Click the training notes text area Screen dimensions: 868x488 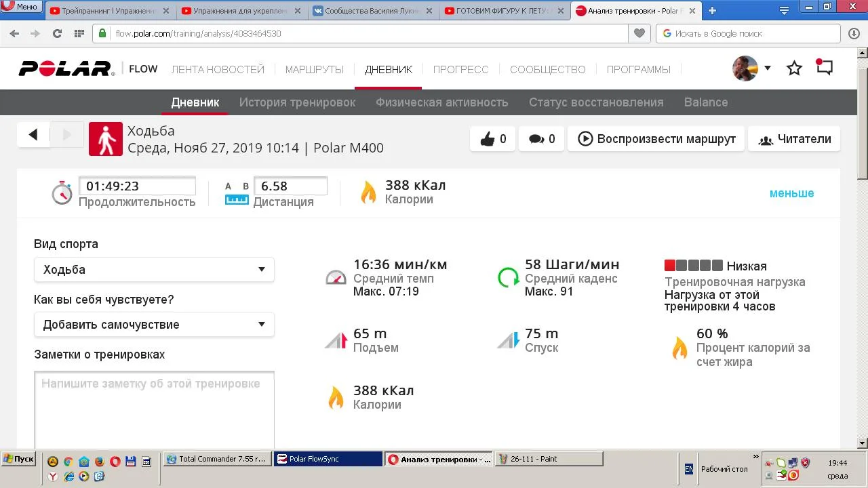(154, 407)
